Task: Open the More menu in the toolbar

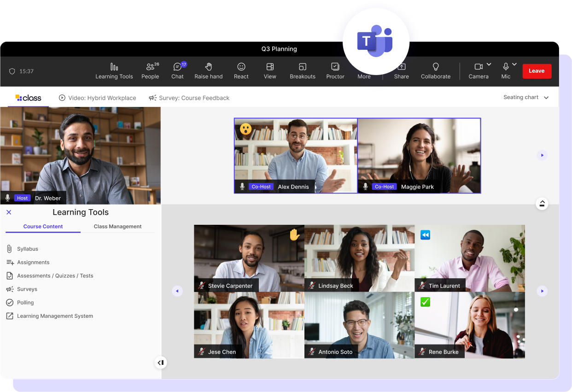Action: click(364, 70)
